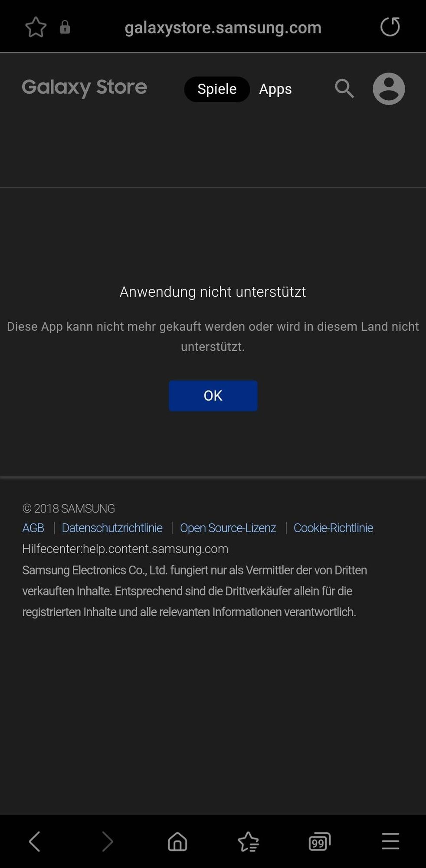426x868 pixels.
Task: Open Galaxy Store search magnifier
Action: [x=344, y=89]
